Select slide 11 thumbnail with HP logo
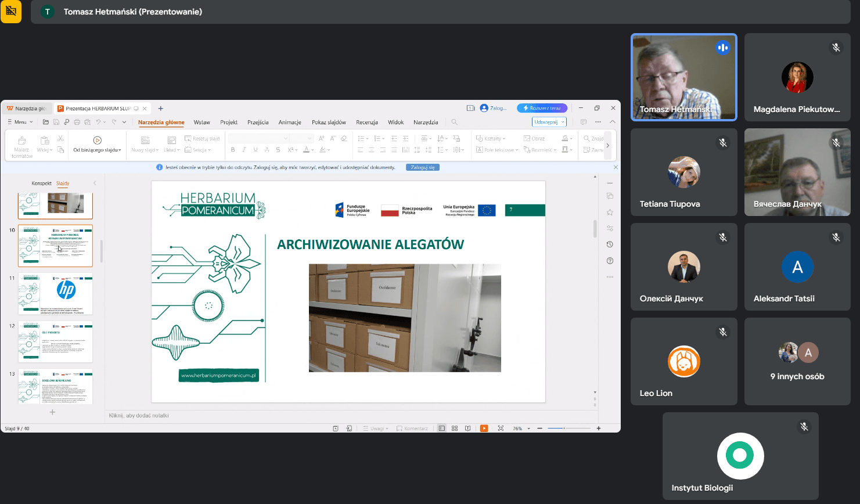Screen dimensions: 860x504 click(x=55, y=294)
